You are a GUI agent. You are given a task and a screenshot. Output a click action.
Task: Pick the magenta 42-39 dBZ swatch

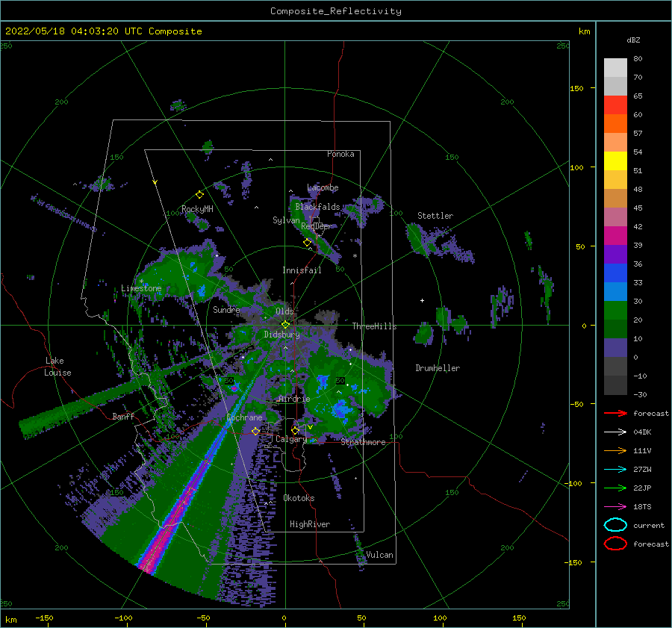pos(615,236)
